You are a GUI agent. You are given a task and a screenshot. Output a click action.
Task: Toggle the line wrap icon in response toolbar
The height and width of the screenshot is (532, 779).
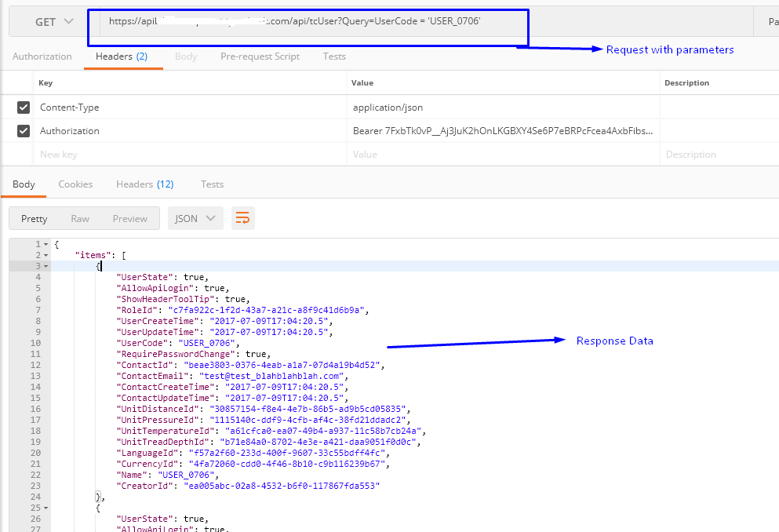point(243,219)
